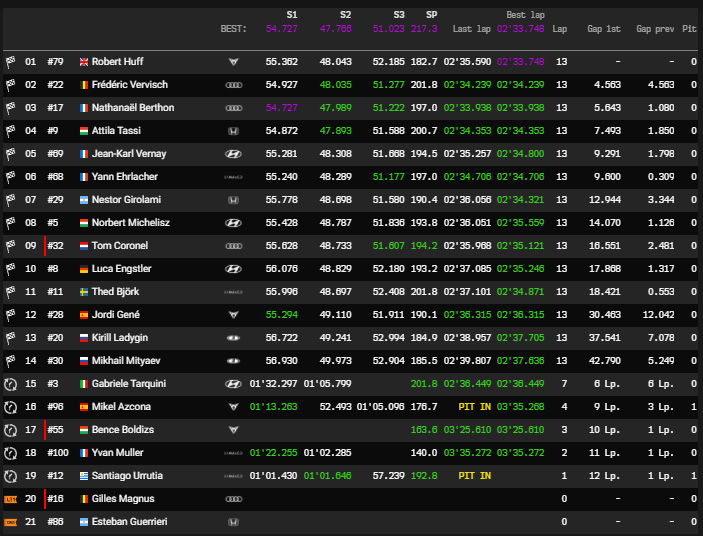Screen dimensions: 703x536
Task: Click the Honda logo next to Nestor Girolami
Action: (x=234, y=200)
